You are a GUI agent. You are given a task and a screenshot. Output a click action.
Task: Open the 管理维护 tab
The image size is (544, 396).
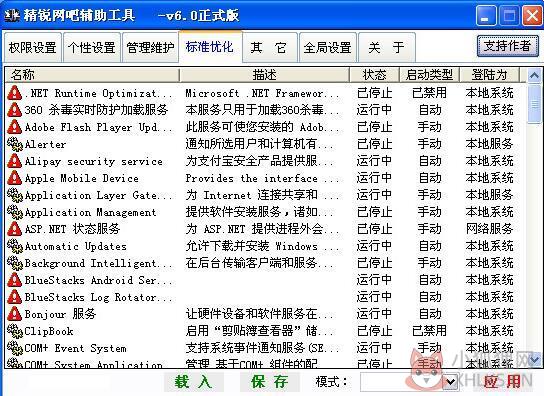pyautogui.click(x=150, y=48)
